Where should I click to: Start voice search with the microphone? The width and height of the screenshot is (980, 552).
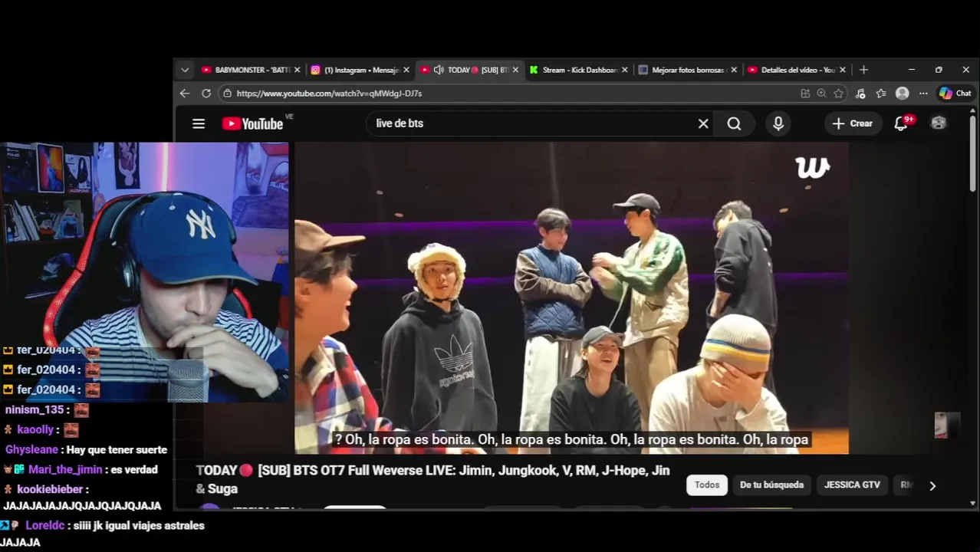click(778, 123)
